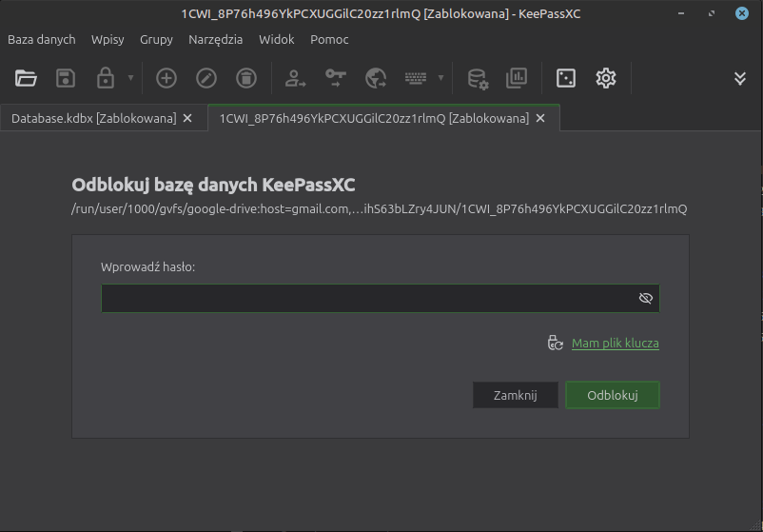Click the edit entry pencil icon

pos(206,78)
